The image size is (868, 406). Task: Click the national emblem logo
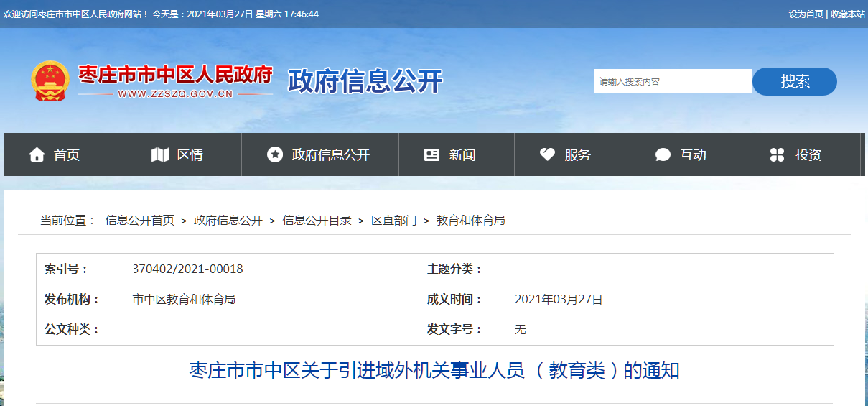(50, 81)
